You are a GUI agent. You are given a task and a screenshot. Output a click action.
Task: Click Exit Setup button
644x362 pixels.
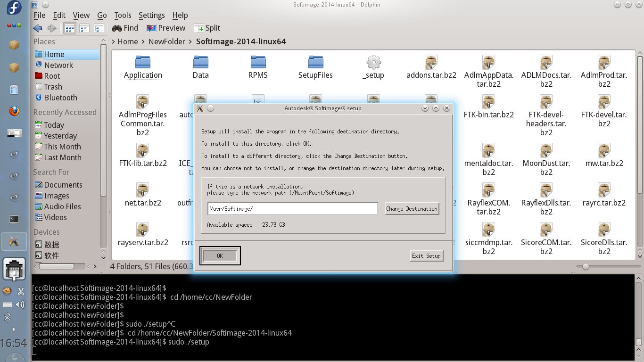(426, 255)
